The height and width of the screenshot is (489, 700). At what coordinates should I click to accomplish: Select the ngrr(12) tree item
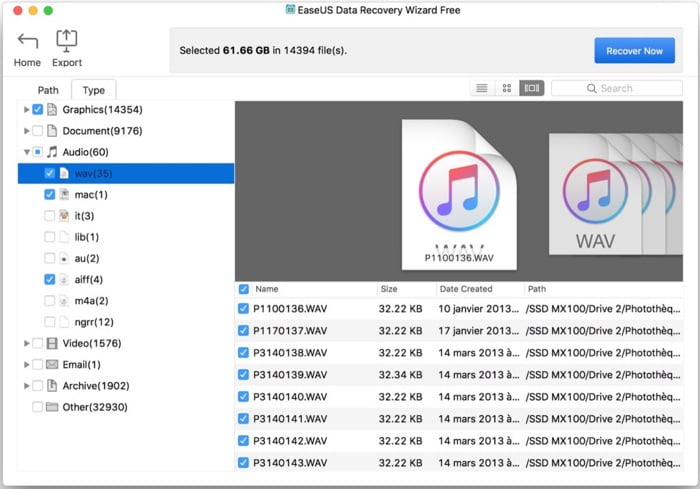[126, 322]
